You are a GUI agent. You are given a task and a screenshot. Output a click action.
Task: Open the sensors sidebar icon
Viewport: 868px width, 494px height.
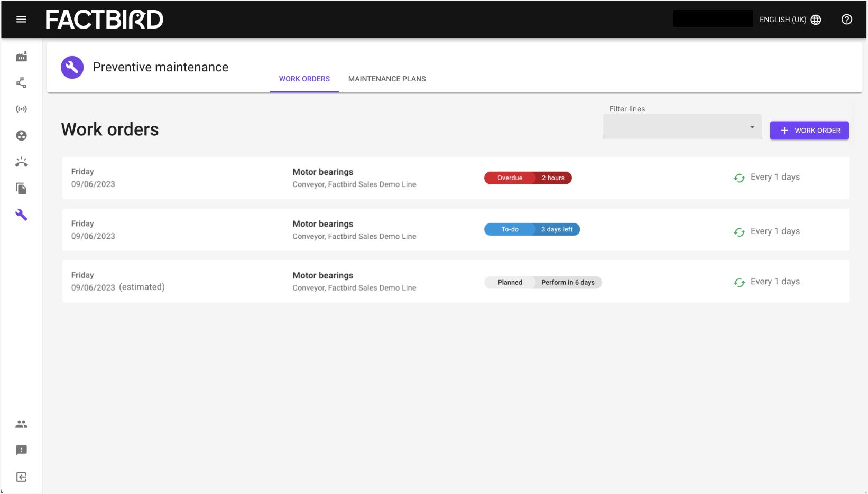coord(21,109)
